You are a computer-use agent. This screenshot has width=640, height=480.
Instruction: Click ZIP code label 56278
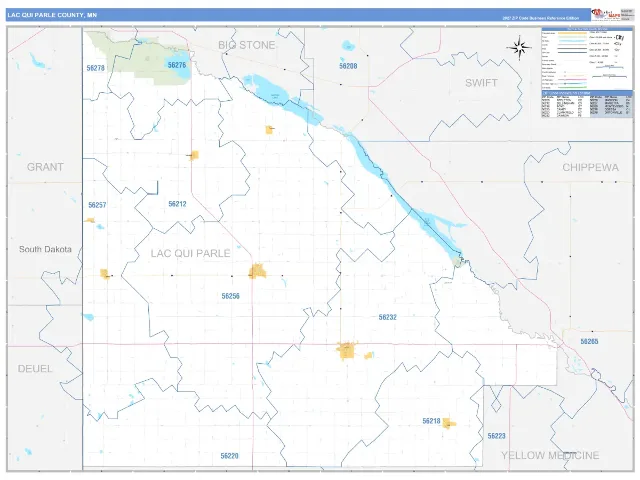[x=96, y=68]
